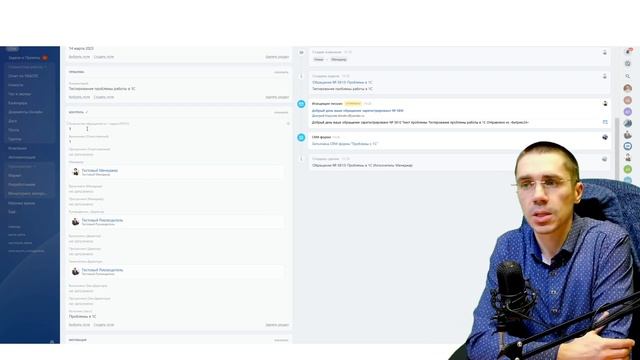Click карта сайта link in the sidebar
The height and width of the screenshot is (360, 640).
point(17,235)
